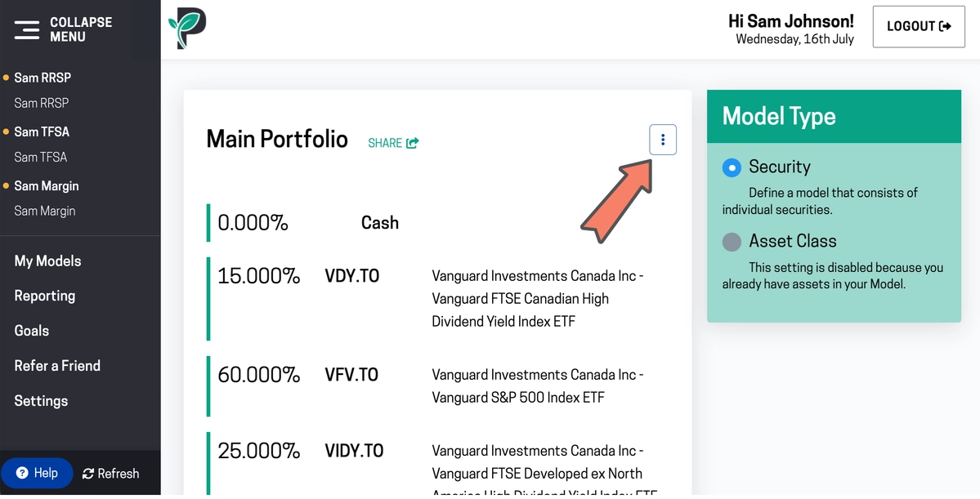Click the green leaf P logo

click(187, 29)
